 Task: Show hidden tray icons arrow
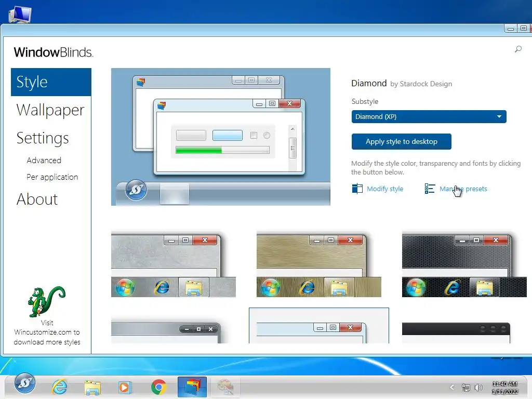pyautogui.click(x=452, y=387)
